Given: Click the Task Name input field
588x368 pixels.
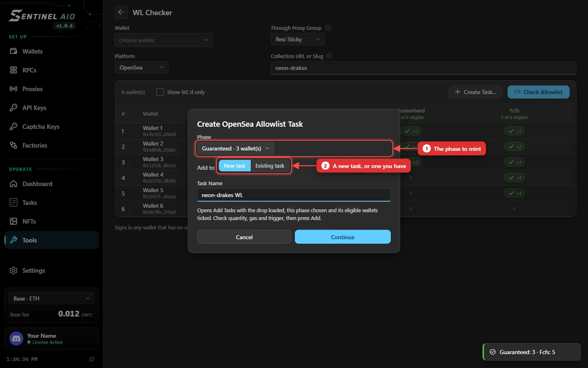Looking at the screenshot, I should 294,195.
